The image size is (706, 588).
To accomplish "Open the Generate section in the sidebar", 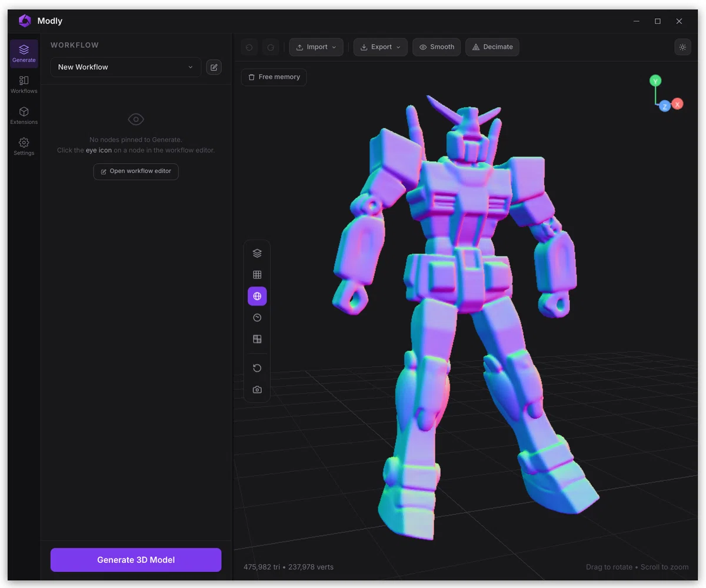I will point(24,54).
